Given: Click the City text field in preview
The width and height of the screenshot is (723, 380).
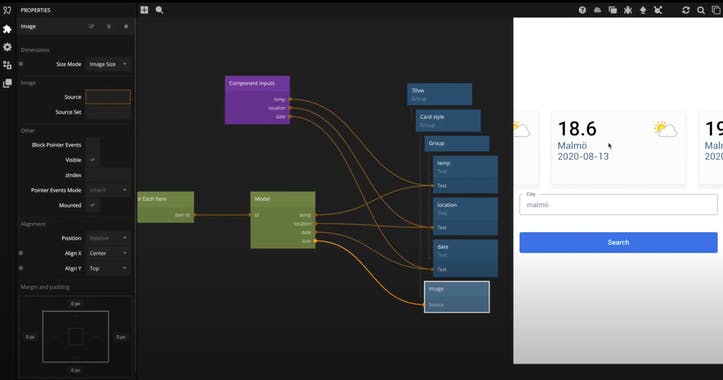Looking at the screenshot, I should (x=618, y=204).
